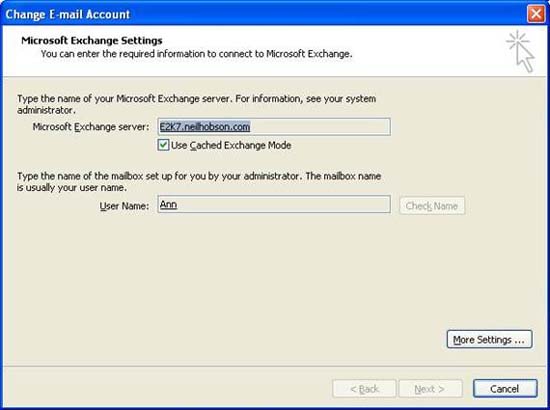Click "Type the name of your Microsoft Exchange server" text
Image resolution: width=550 pixels, height=410 pixels.
tap(196, 104)
